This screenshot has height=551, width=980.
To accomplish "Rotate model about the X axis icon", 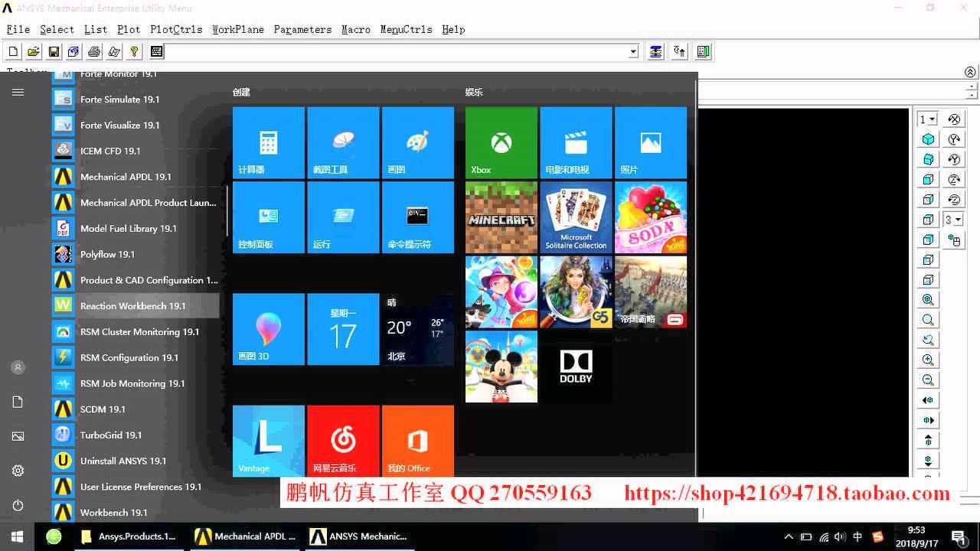I will point(954,119).
